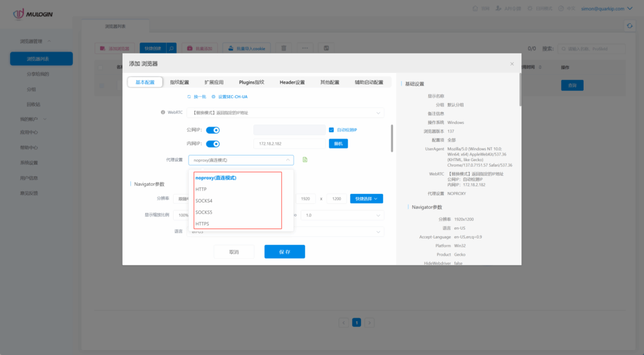The width and height of the screenshot is (644, 355).
Task: Click the 设置SEC-CH-UA link
Action: [x=230, y=96]
